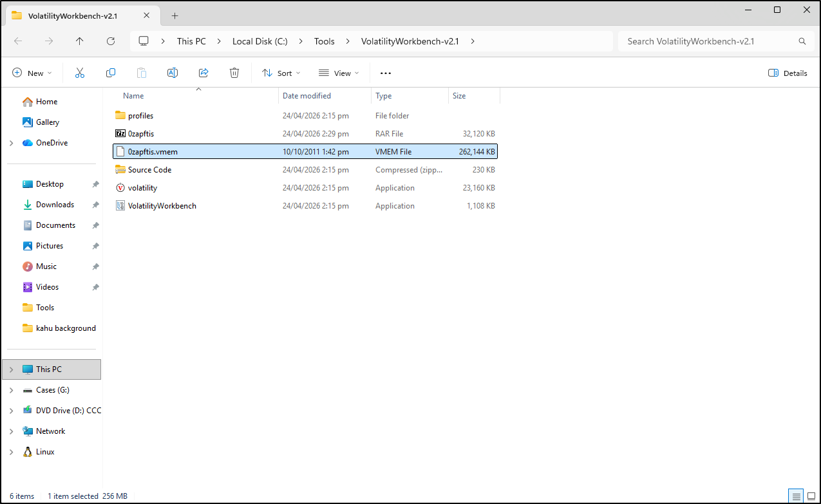Close the VolatilityWorkbench-v2.1 tab

(x=147, y=15)
